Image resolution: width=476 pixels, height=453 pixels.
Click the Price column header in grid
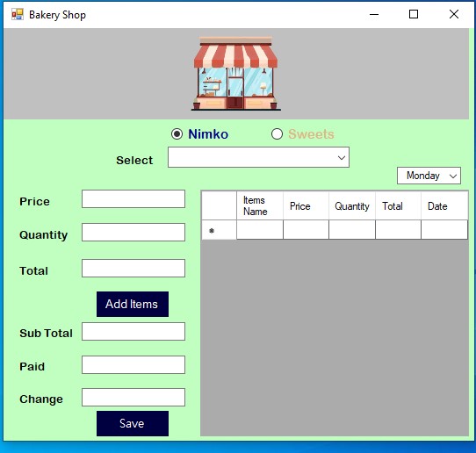click(x=306, y=205)
